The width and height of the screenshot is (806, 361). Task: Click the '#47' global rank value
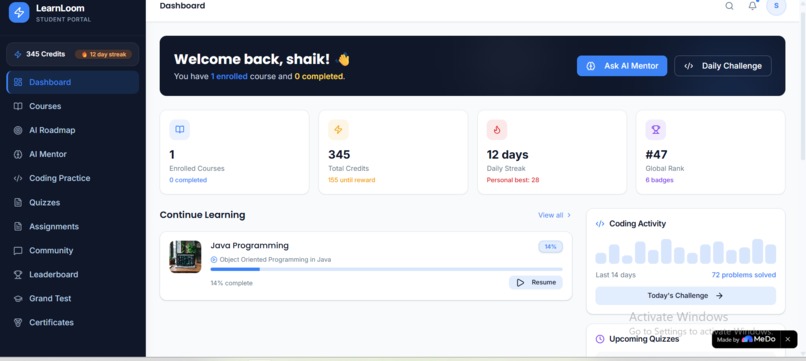tap(656, 155)
